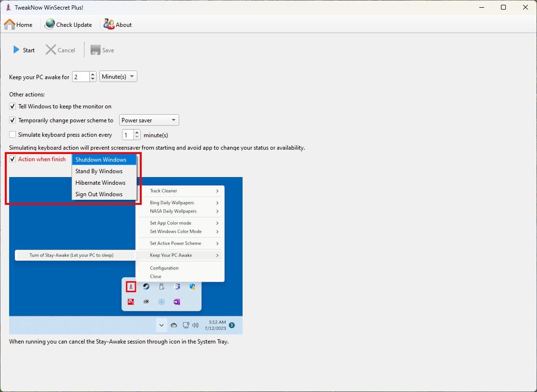This screenshot has height=392, width=537.
Task: Click the OneDrive cloud taskbar icon
Action: click(174, 325)
